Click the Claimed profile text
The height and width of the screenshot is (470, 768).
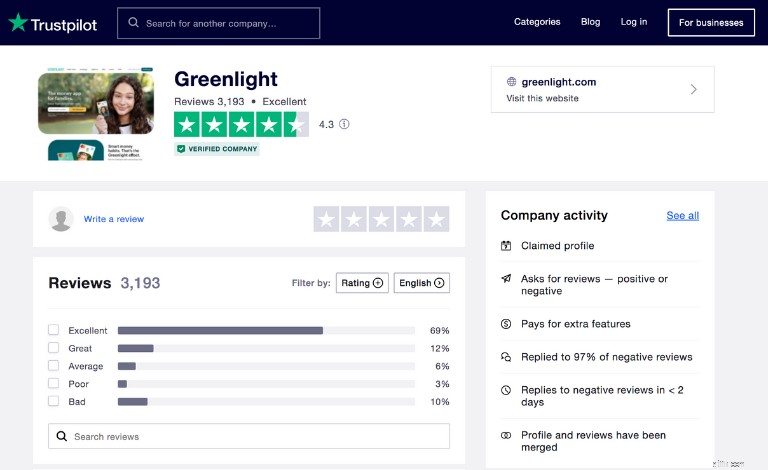pyautogui.click(x=557, y=246)
